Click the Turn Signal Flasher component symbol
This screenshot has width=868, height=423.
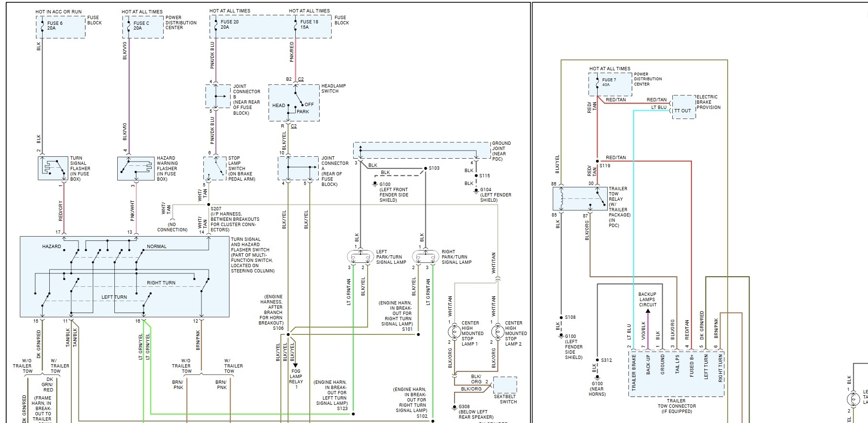coord(53,168)
